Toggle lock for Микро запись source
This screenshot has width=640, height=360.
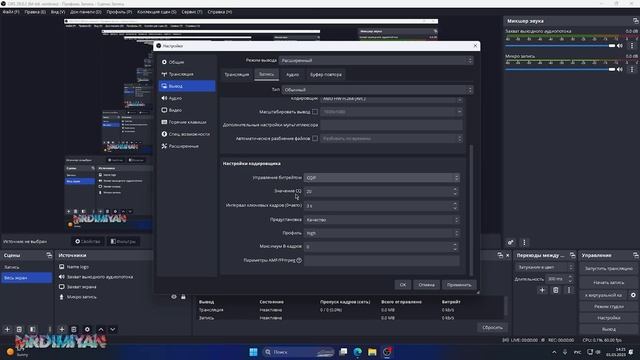[x=183, y=297]
